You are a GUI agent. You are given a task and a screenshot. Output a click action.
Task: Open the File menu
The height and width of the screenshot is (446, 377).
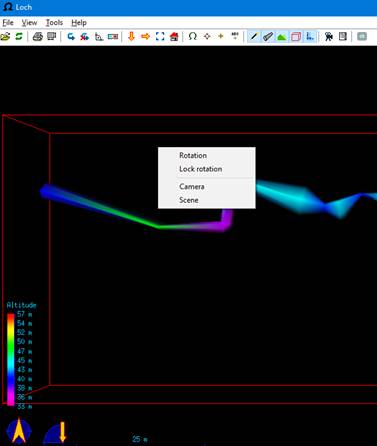(8, 23)
